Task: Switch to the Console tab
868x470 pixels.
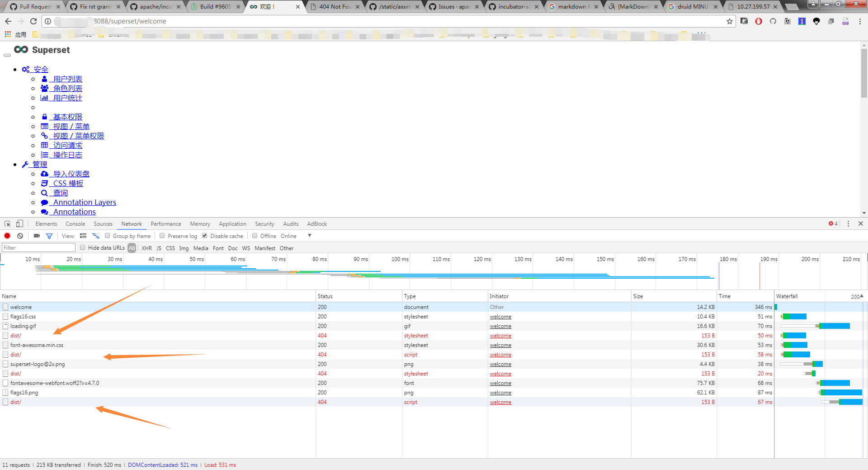Action: pyautogui.click(x=75, y=223)
